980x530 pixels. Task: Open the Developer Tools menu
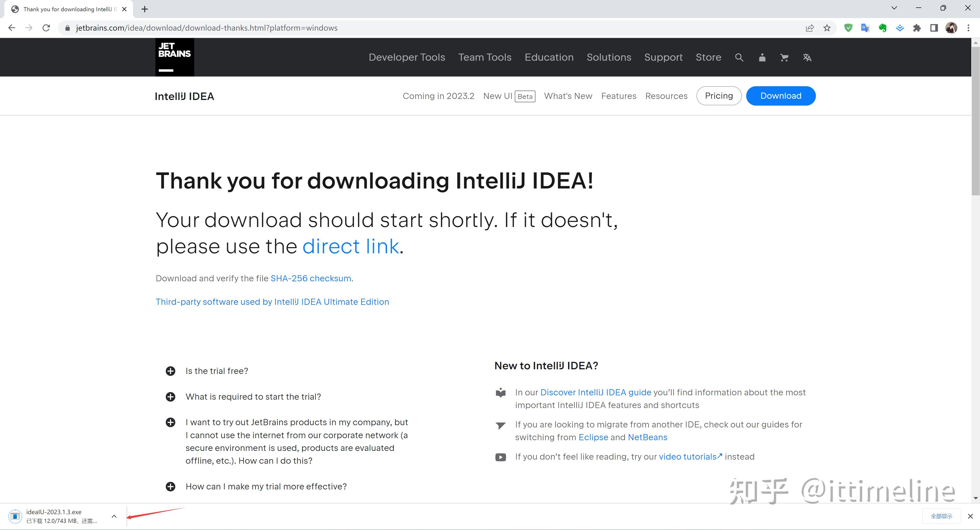point(407,57)
